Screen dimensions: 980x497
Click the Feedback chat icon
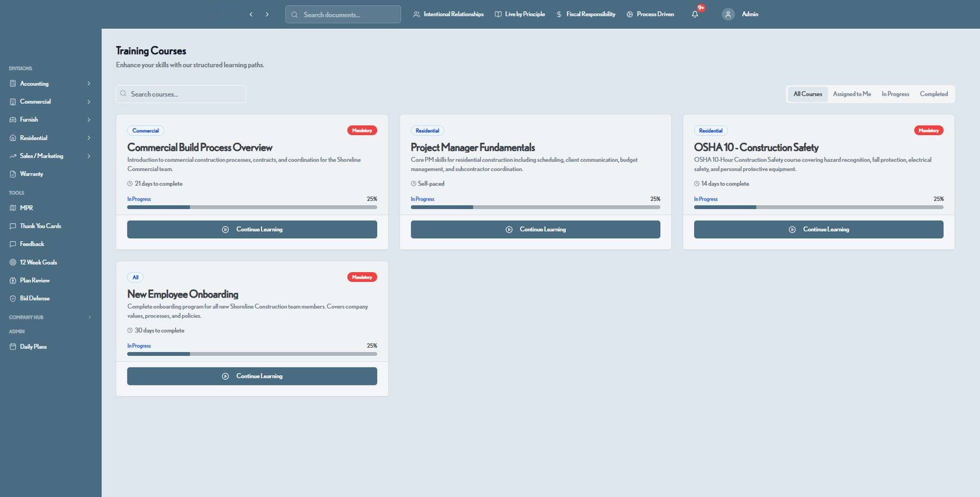pos(13,244)
